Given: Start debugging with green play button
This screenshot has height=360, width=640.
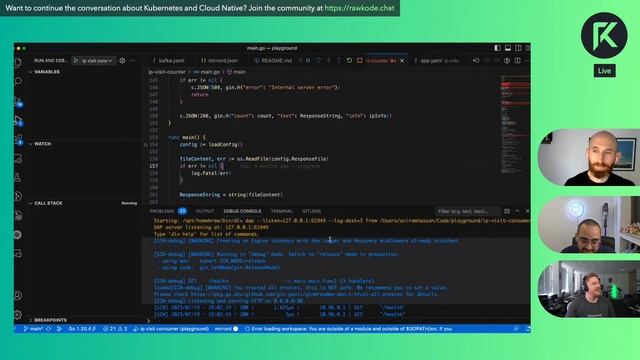Looking at the screenshot, I should coord(76,60).
